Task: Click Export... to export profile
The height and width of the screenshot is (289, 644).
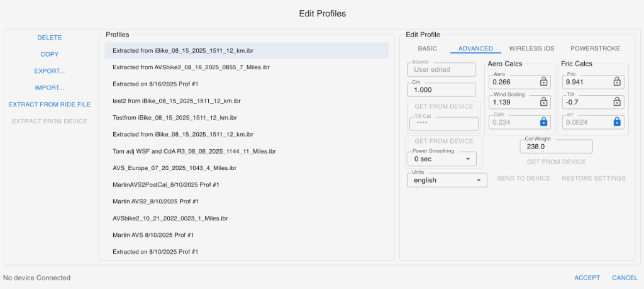Action: [50, 71]
